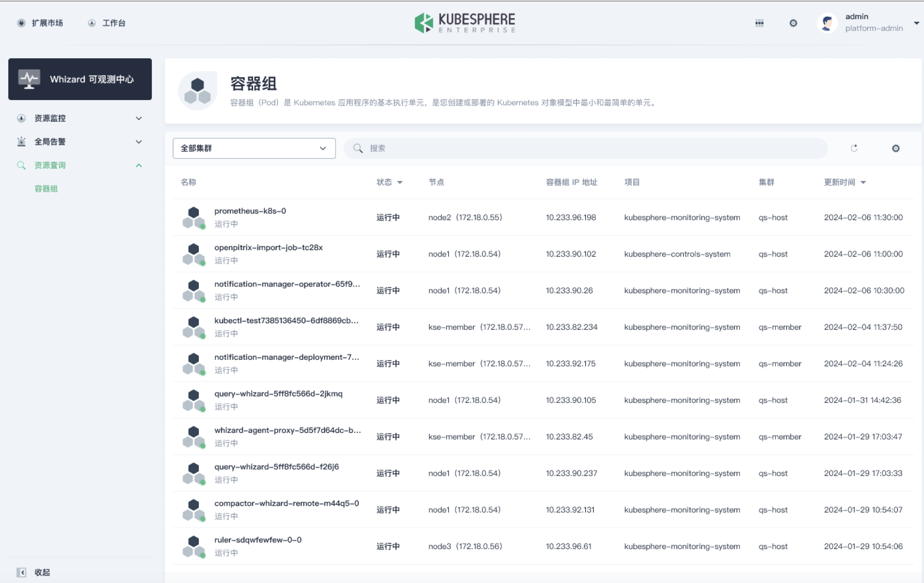Click the admin user avatar
Viewport: 924px width, 583px height.
pyautogui.click(x=827, y=23)
